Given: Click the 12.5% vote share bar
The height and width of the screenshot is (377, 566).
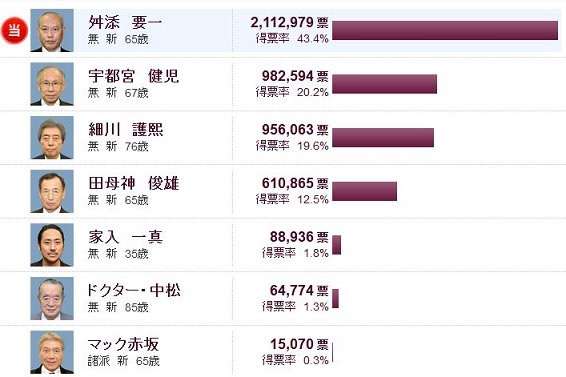Looking at the screenshot, I should (x=365, y=191).
